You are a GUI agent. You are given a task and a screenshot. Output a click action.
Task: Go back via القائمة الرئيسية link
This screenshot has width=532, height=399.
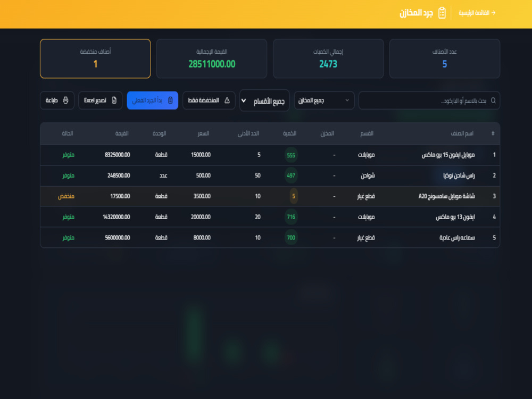point(477,13)
